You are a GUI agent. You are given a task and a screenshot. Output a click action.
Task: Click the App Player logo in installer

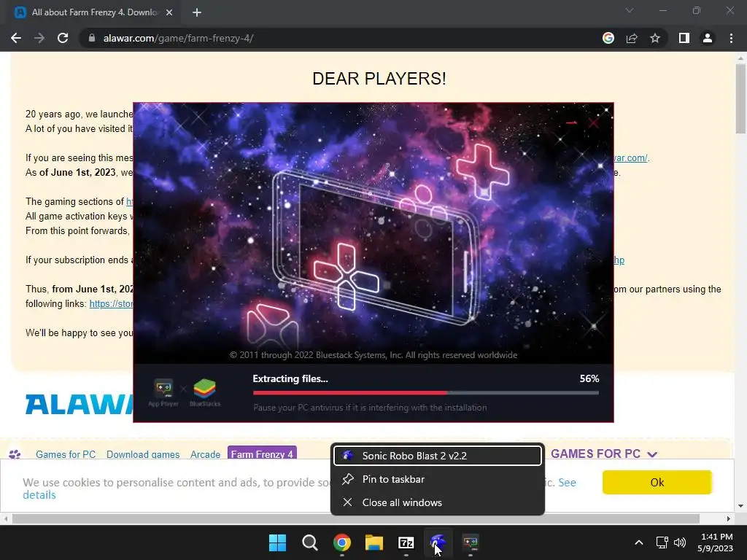point(163,393)
